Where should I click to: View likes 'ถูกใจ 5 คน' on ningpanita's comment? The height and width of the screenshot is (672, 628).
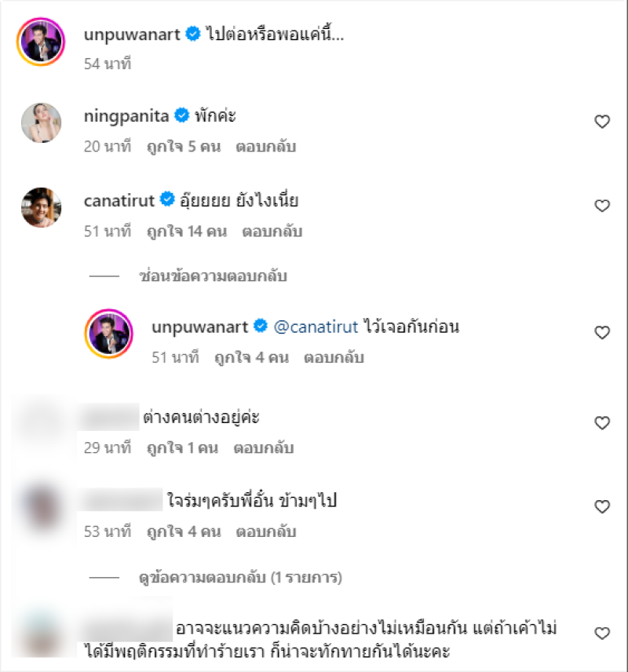coord(184,147)
